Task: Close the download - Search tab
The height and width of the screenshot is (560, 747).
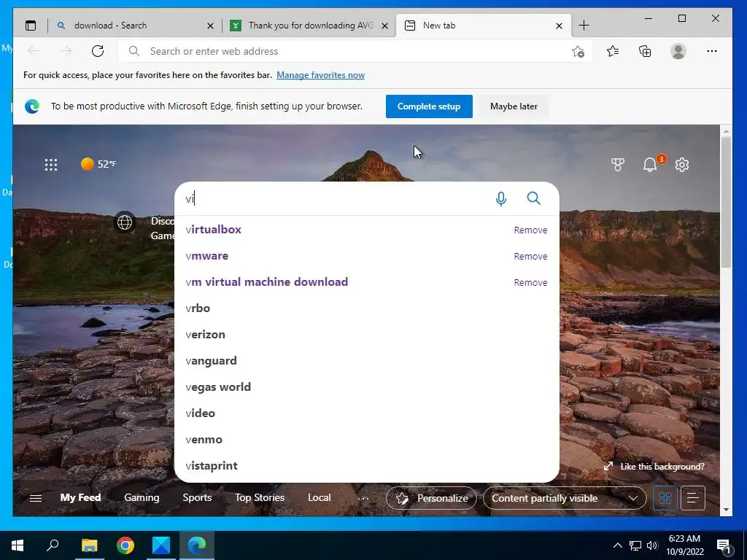Action: coord(210,26)
